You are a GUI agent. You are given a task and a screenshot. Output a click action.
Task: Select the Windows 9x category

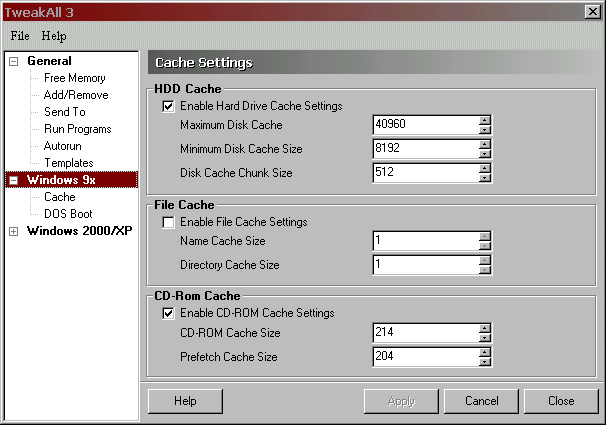[x=61, y=180]
